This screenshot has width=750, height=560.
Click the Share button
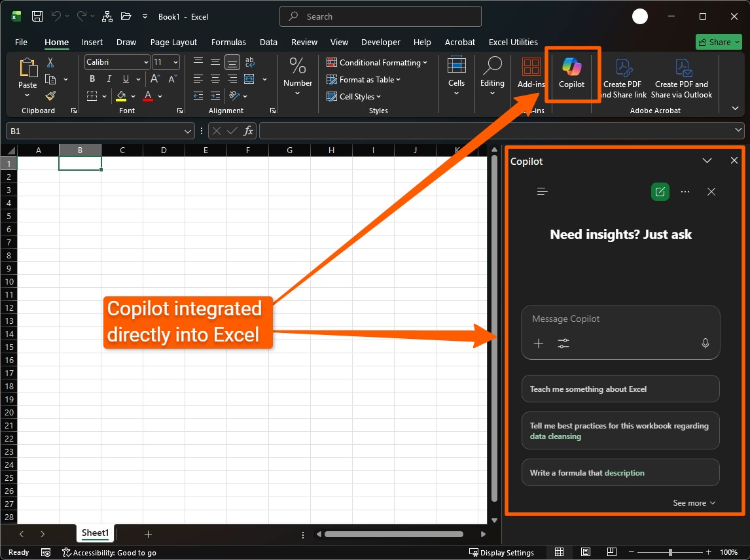click(x=719, y=42)
